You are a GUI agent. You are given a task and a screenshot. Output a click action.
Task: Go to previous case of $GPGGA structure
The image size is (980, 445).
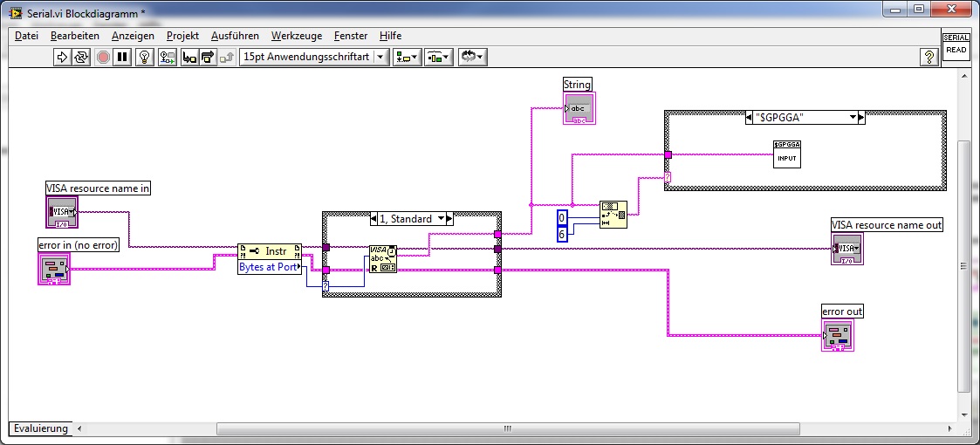tap(750, 118)
